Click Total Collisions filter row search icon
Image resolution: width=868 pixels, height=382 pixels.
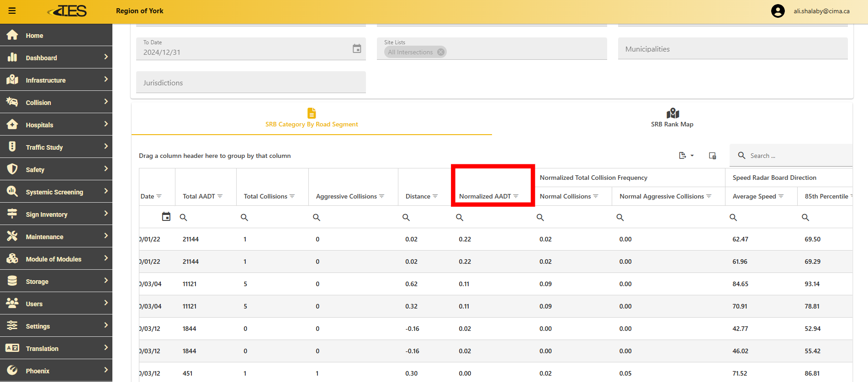pyautogui.click(x=244, y=217)
